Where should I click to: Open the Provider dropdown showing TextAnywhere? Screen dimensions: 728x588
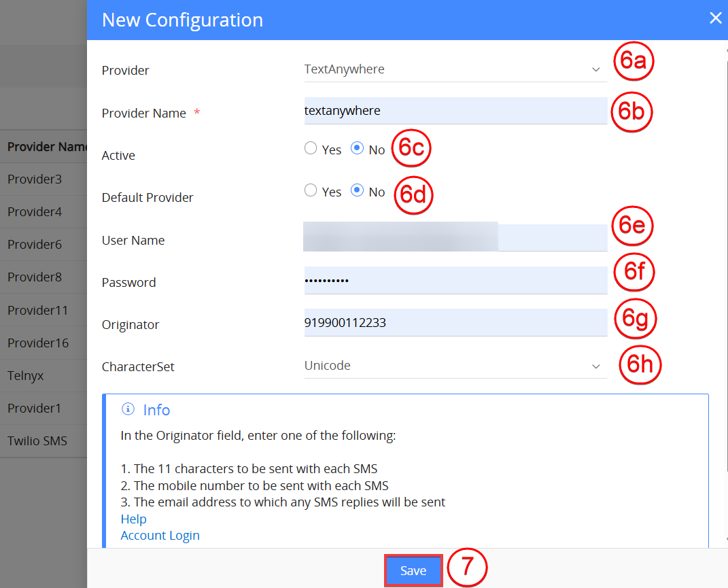[x=454, y=69]
